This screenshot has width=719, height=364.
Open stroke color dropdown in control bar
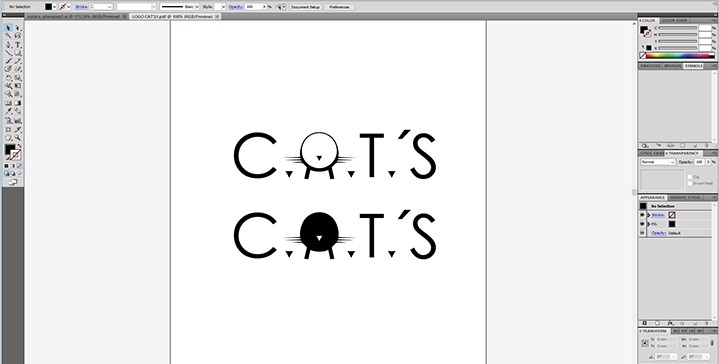(x=69, y=7)
